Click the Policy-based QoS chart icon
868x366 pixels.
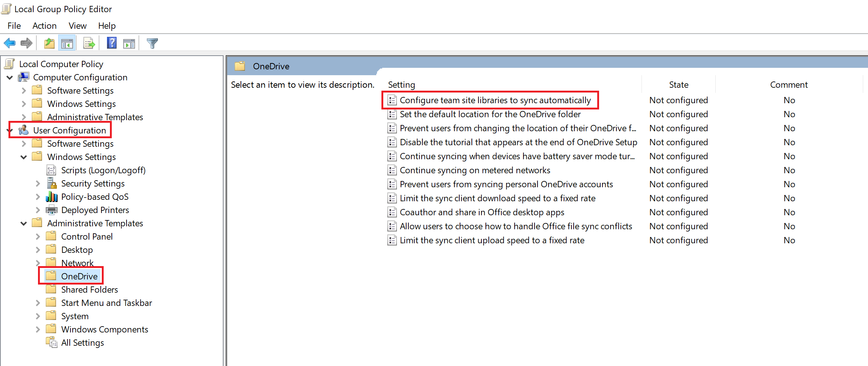coord(51,196)
